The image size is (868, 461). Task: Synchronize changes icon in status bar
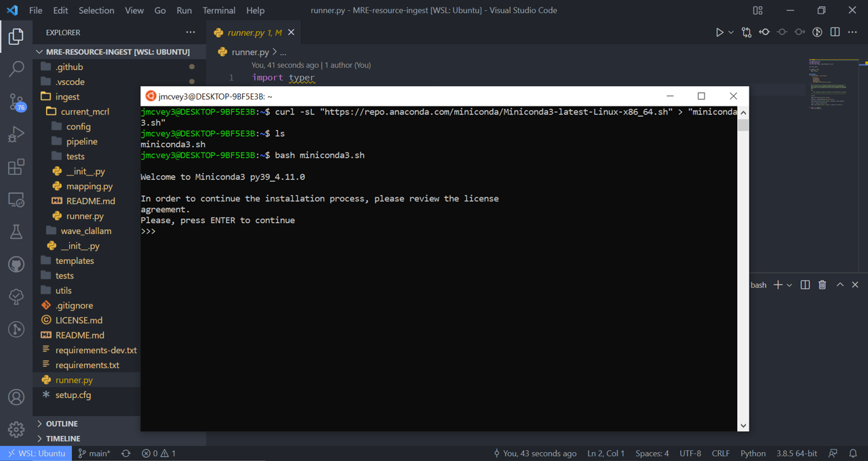click(x=125, y=454)
